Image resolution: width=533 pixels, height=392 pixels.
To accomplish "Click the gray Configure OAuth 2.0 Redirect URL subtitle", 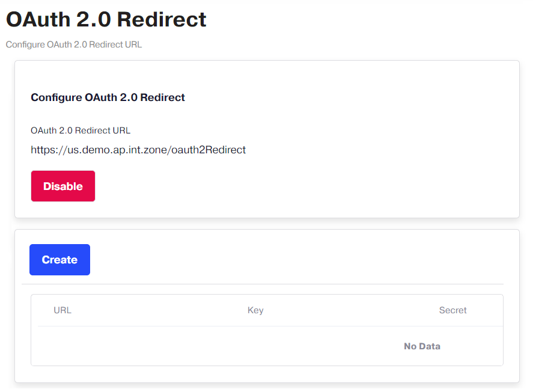I will pos(74,44).
